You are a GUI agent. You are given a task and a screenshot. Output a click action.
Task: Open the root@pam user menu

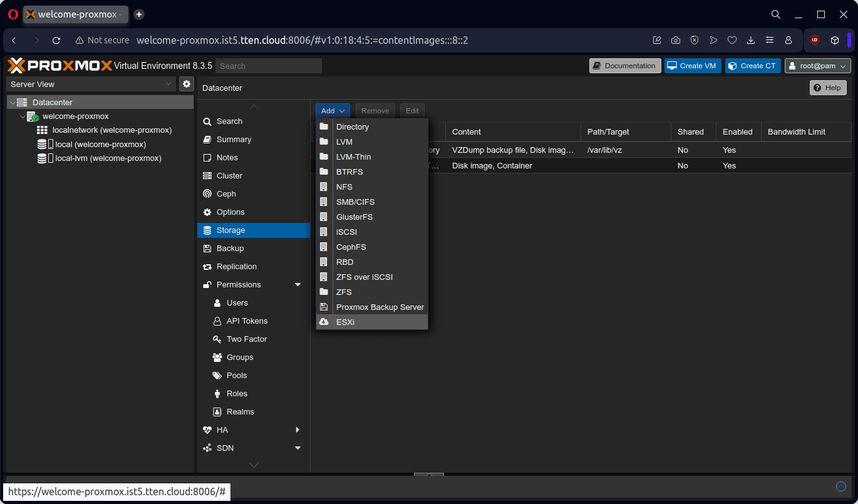coord(818,66)
